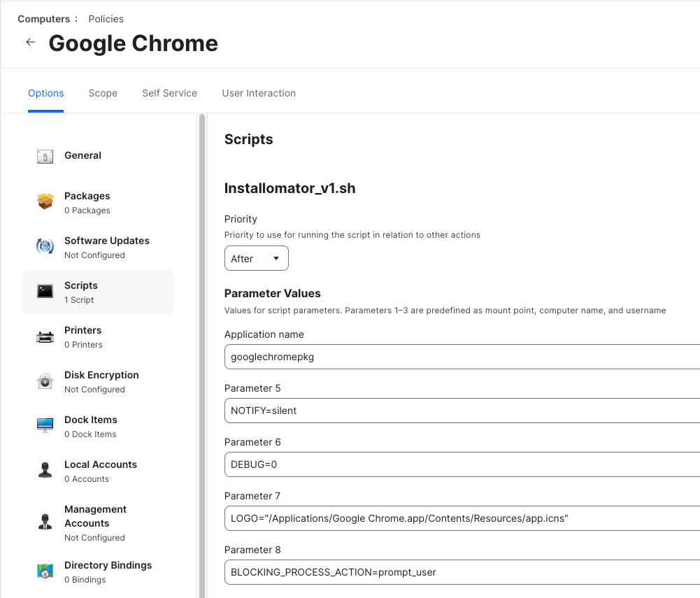Select the Software Updates payload
This screenshot has height=598, width=700.
coord(98,248)
